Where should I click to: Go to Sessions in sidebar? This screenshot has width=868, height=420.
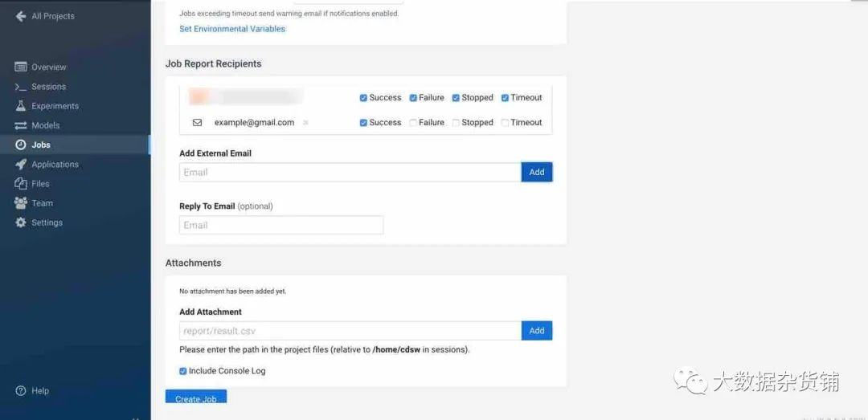49,87
